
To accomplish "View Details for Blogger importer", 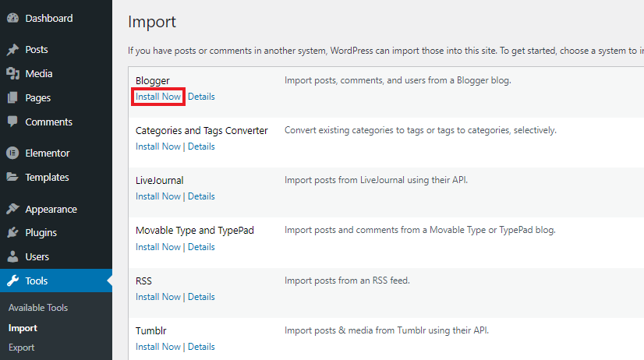I will click(201, 97).
